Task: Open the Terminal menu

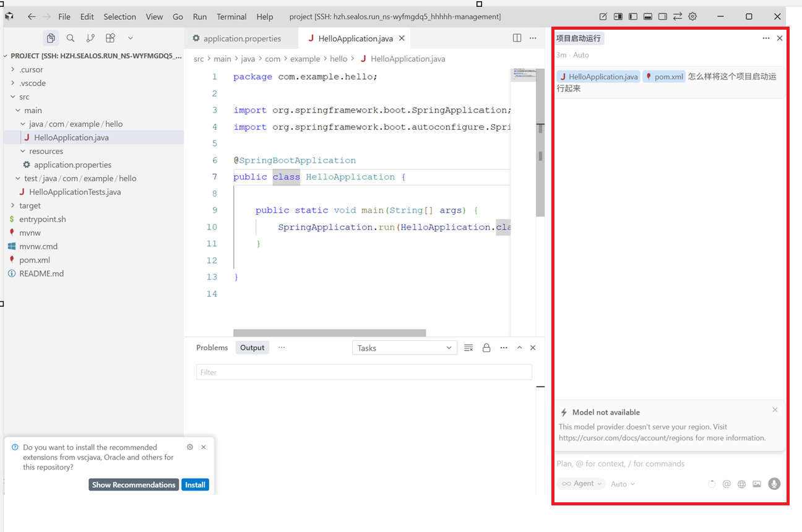Action: pyautogui.click(x=231, y=17)
